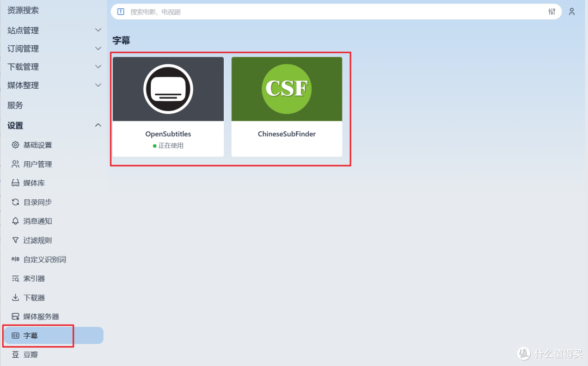Click the bell icon beside 消息通知

point(15,221)
